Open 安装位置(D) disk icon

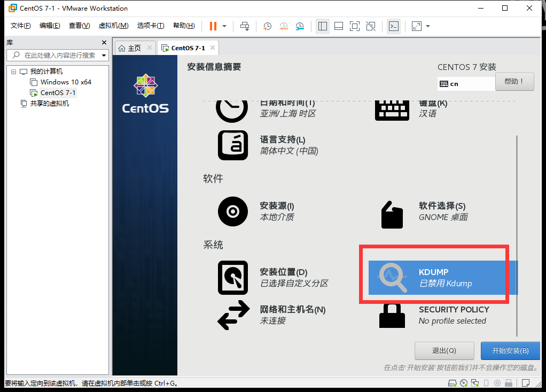232,278
